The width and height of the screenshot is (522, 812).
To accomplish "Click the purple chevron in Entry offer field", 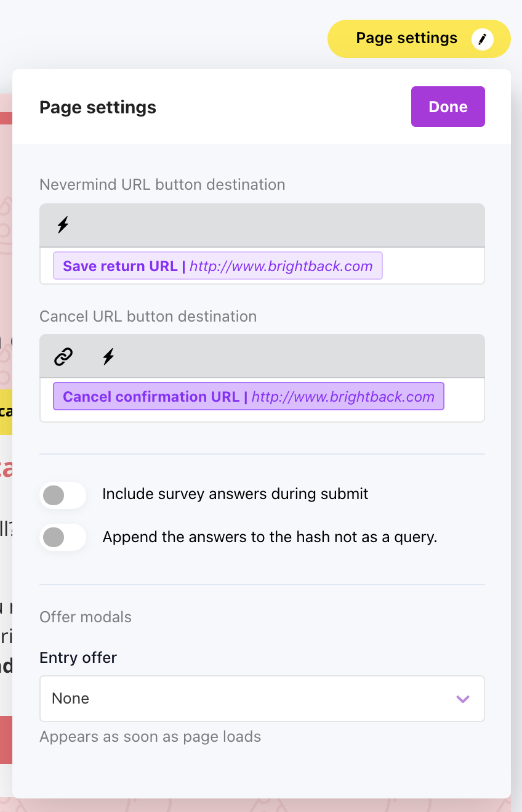I will (x=462, y=699).
